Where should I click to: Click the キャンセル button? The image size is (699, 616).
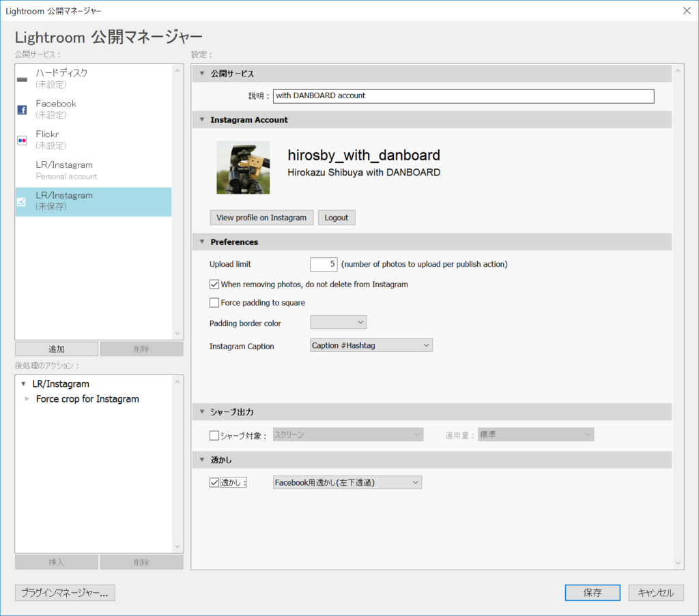click(x=656, y=593)
